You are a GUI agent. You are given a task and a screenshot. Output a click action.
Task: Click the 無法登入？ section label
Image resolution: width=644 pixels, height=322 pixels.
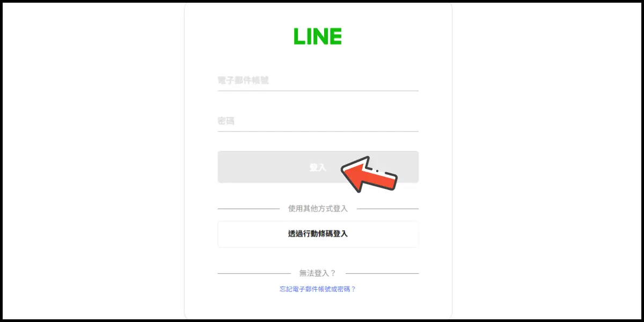(318, 273)
